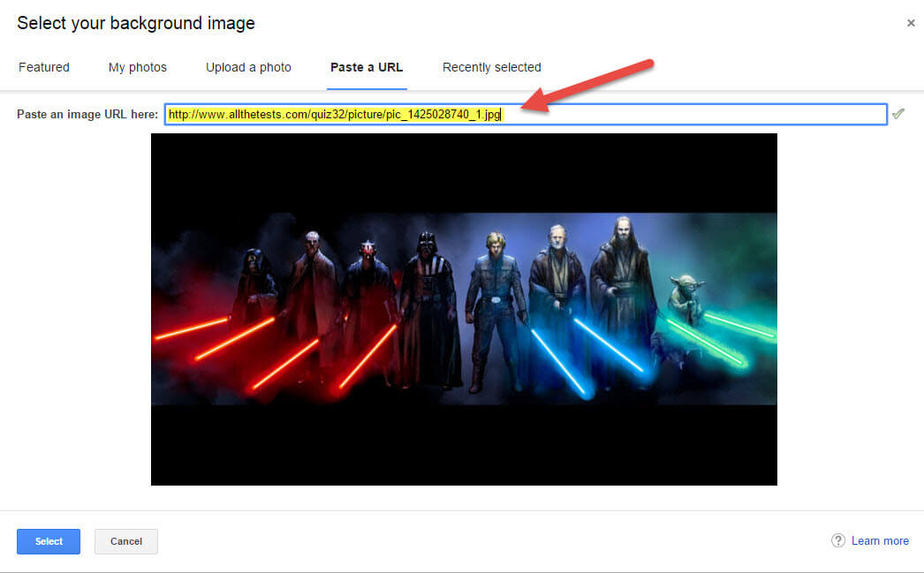Open the Learn more link

(x=880, y=540)
